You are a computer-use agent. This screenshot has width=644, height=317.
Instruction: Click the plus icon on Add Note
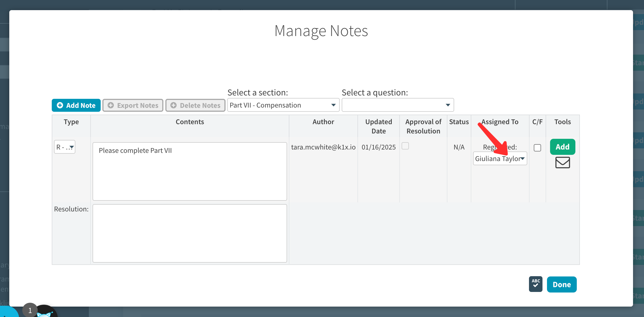(x=60, y=105)
